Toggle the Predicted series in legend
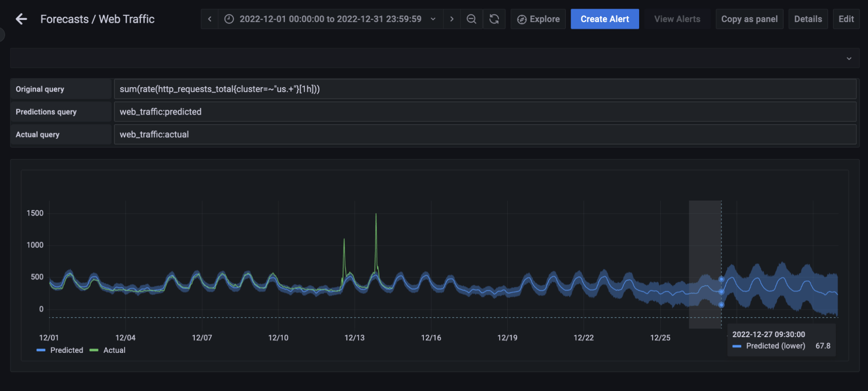Viewport: 868px width, 391px height. tap(66, 350)
